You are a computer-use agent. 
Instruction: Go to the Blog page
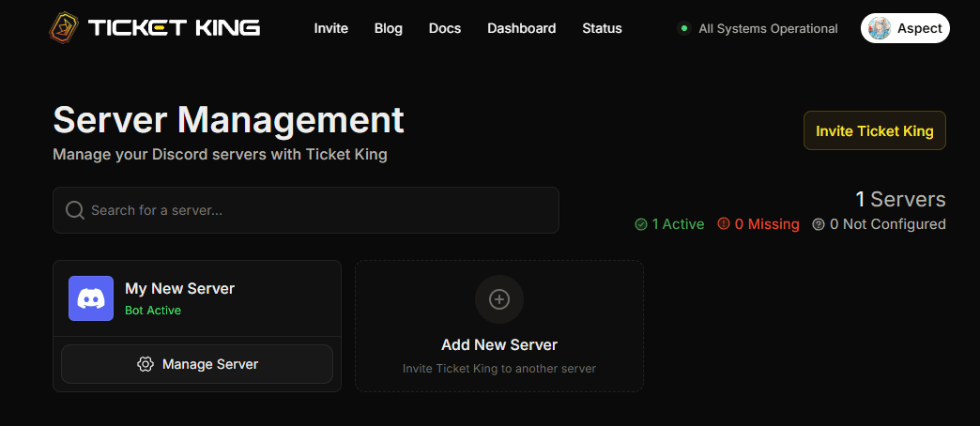coord(388,28)
